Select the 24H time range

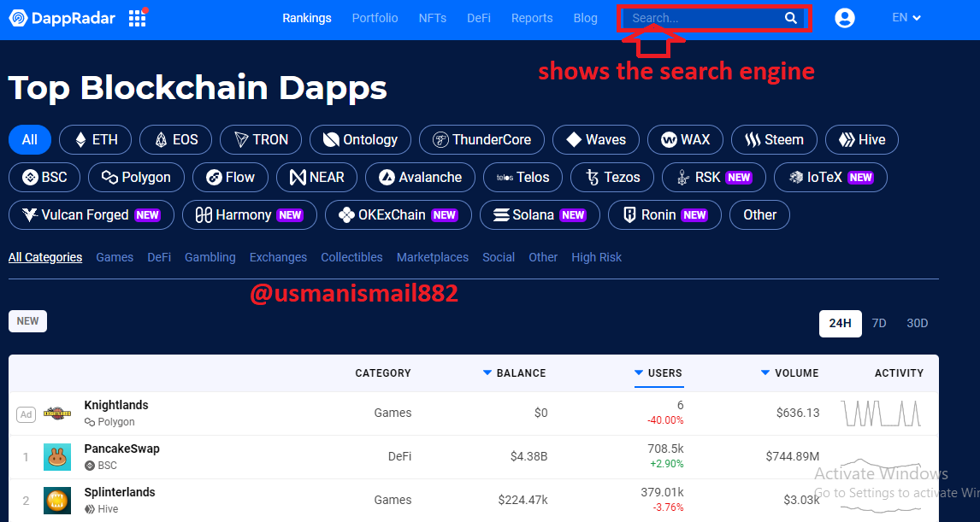840,324
